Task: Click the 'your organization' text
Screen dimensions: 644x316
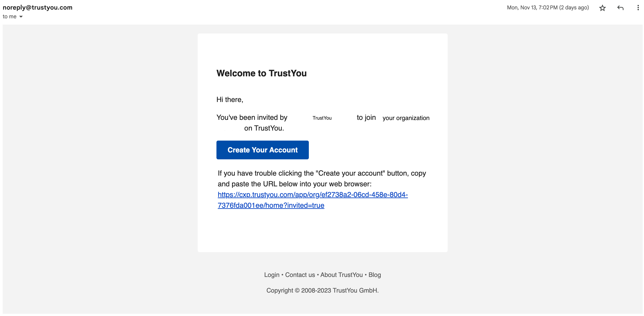Action: coord(406,118)
